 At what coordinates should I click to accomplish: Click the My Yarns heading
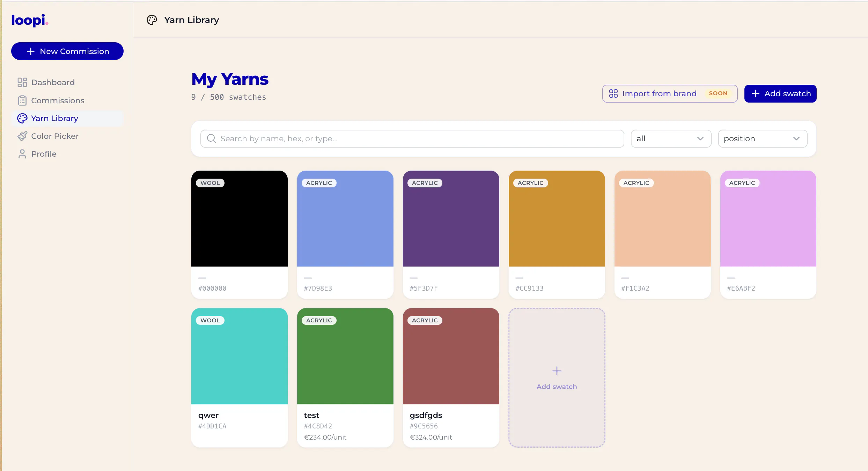coord(230,79)
